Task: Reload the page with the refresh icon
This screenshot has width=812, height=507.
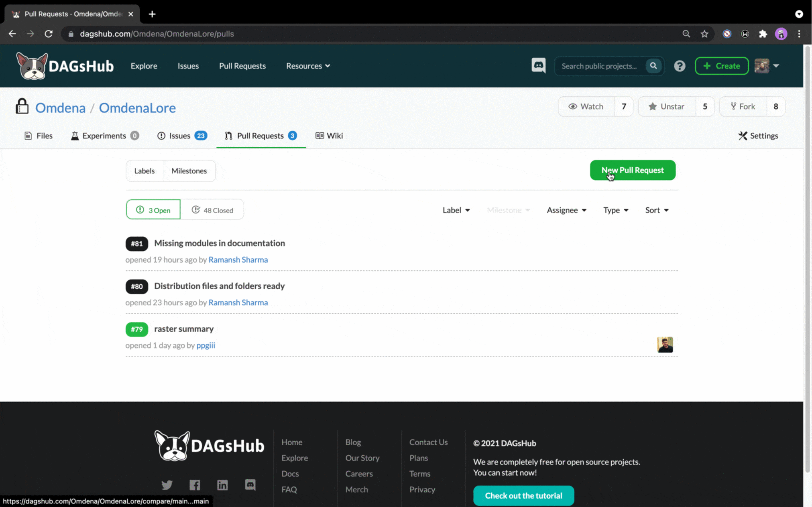Action: [x=49, y=34]
